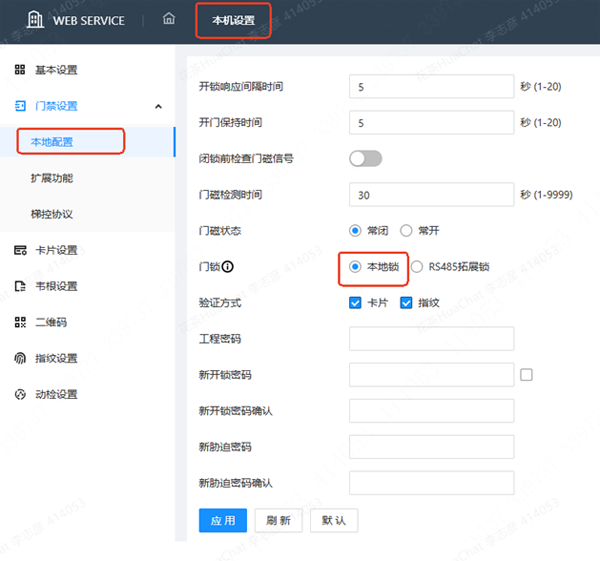Click the 工程密码 input field
This screenshot has width=600, height=561.
coord(431,339)
